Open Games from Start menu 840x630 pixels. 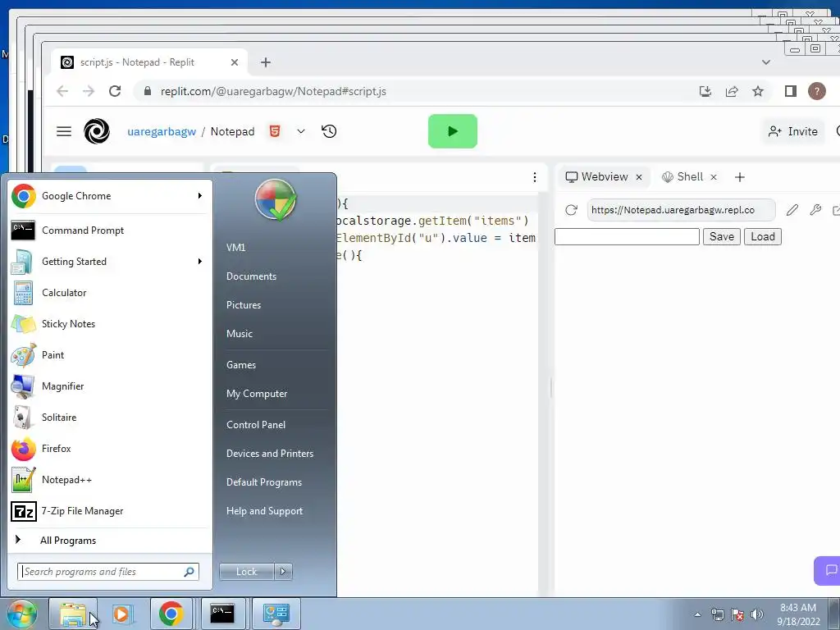[x=241, y=365]
